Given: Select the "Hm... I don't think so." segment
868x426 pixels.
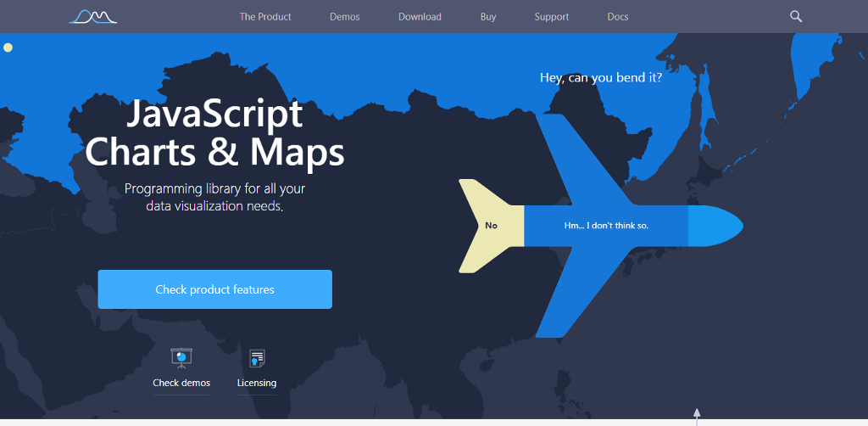Looking at the screenshot, I should click(605, 226).
